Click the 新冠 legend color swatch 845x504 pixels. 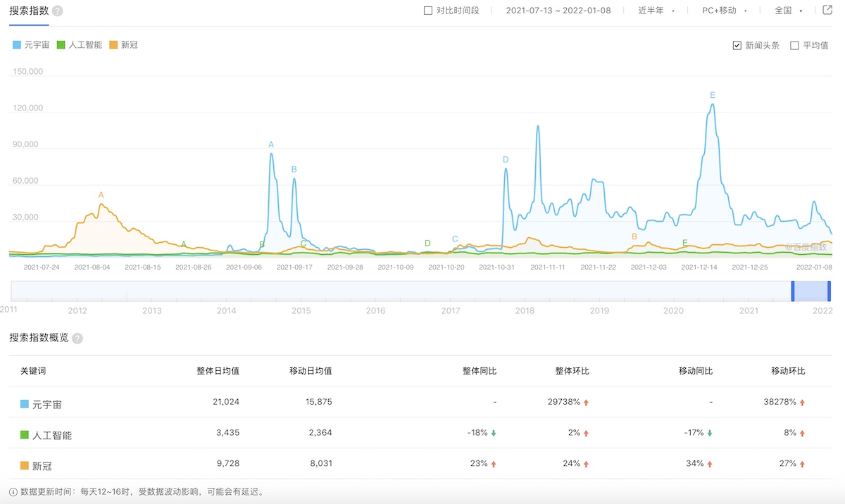coord(115,45)
